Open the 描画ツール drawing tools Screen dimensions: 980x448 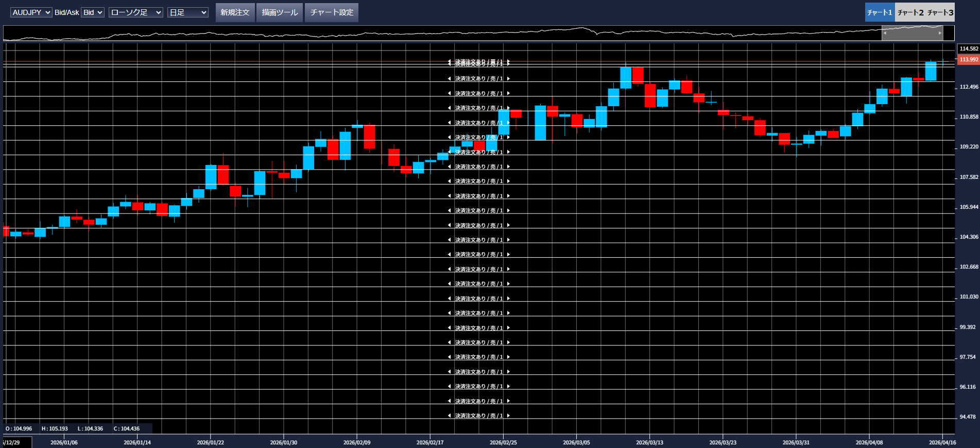click(x=280, y=12)
